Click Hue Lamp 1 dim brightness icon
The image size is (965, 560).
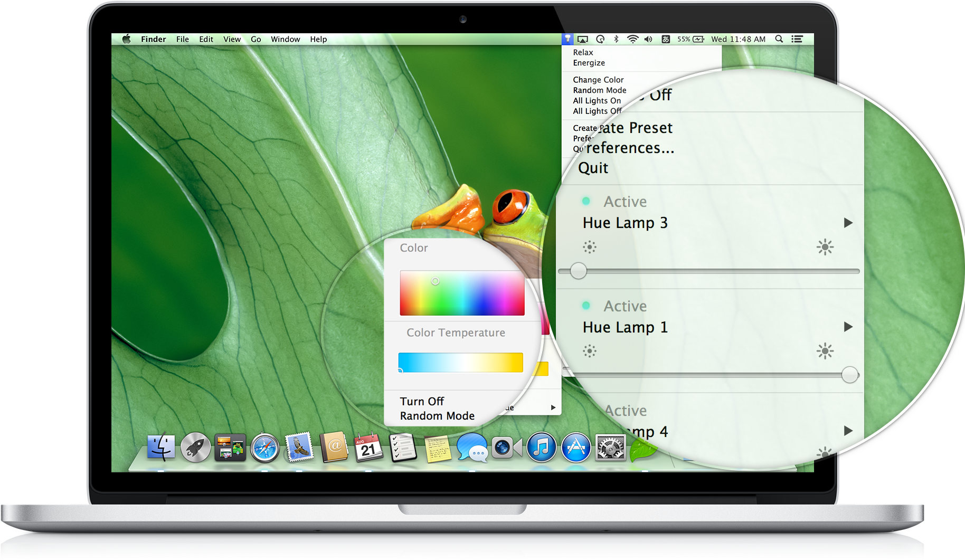coord(590,351)
